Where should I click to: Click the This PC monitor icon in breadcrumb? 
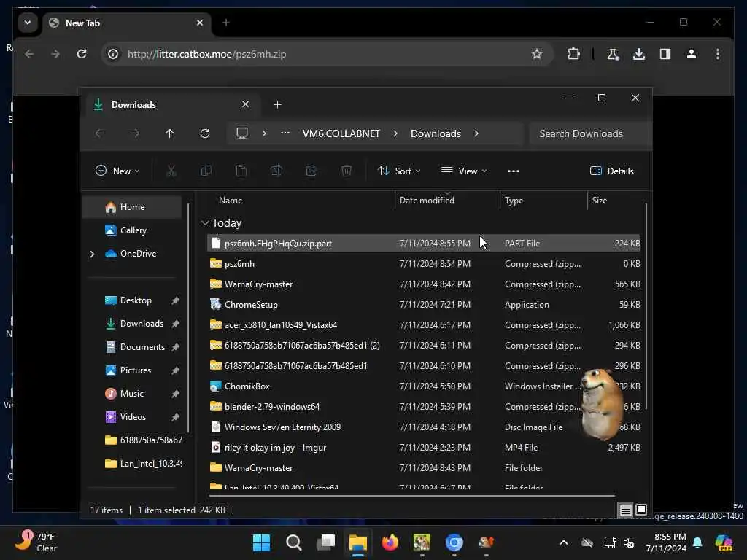pyautogui.click(x=242, y=133)
